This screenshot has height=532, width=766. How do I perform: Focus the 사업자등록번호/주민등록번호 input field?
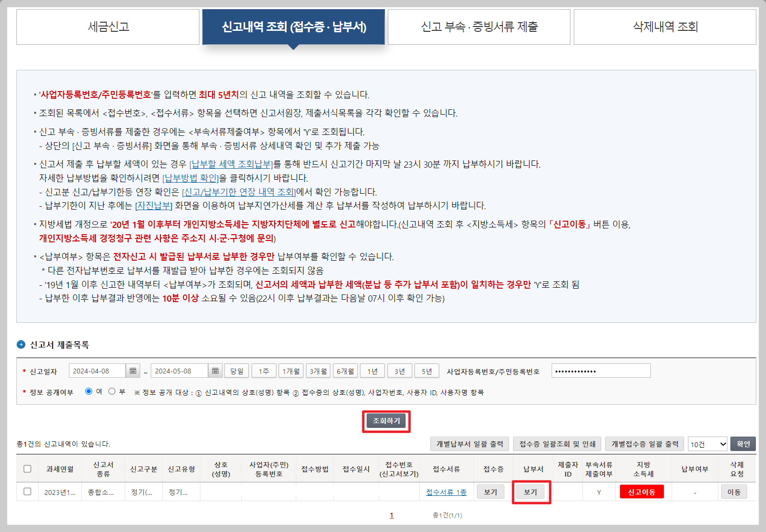click(601, 371)
